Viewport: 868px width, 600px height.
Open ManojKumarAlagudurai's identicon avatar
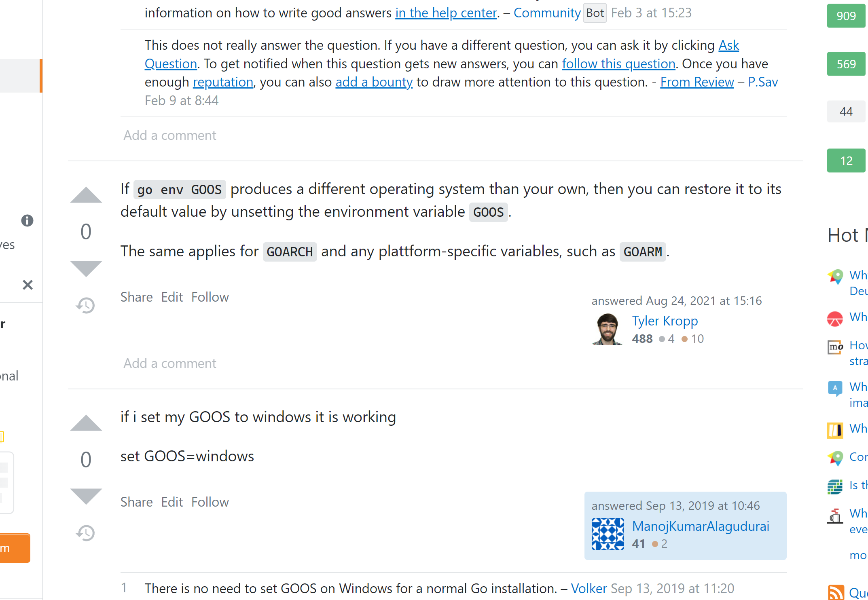(x=608, y=534)
